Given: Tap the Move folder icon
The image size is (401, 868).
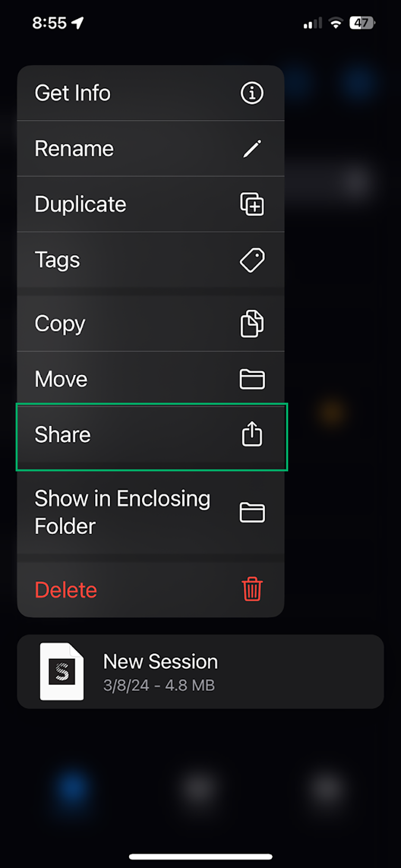Looking at the screenshot, I should (x=252, y=379).
